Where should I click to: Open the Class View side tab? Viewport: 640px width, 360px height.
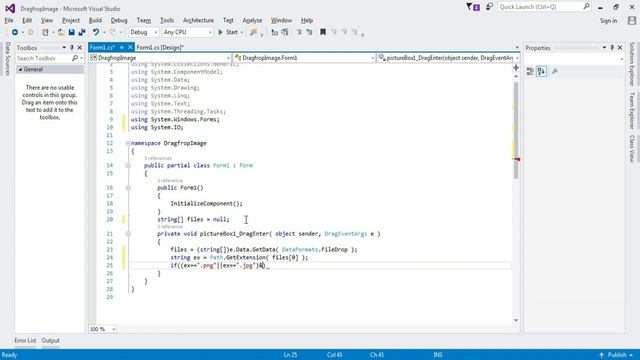point(632,149)
